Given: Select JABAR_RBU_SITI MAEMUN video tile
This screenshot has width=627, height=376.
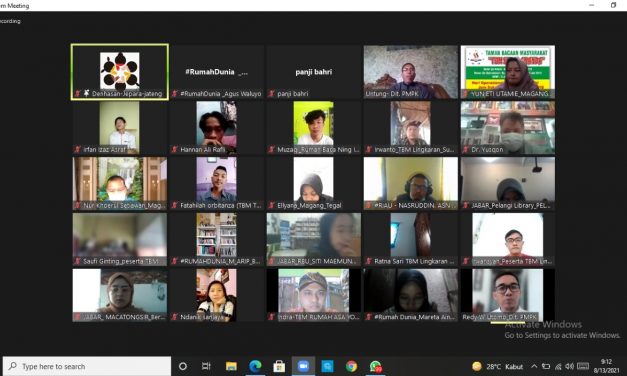Looking at the screenshot, I should point(314,240).
